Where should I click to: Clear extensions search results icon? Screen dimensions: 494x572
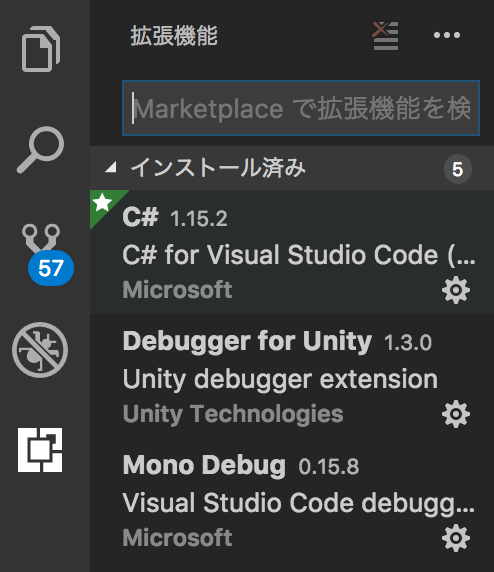point(385,36)
